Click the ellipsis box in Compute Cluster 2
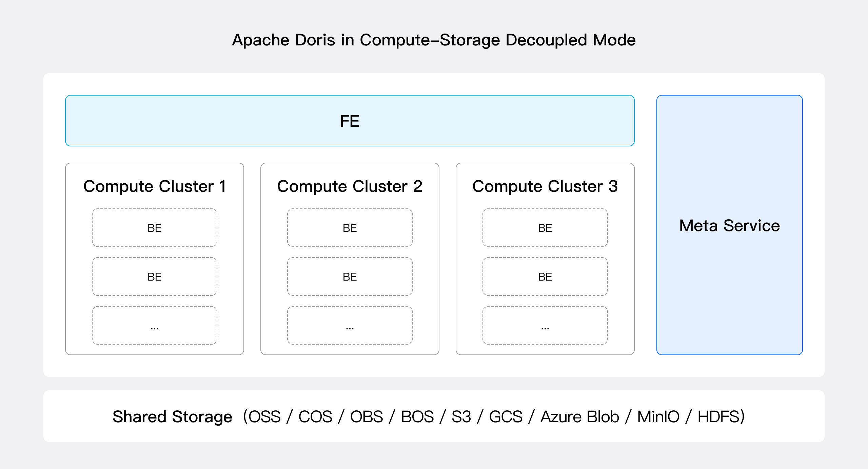Screen dimensions: 868x469 (x=350, y=325)
